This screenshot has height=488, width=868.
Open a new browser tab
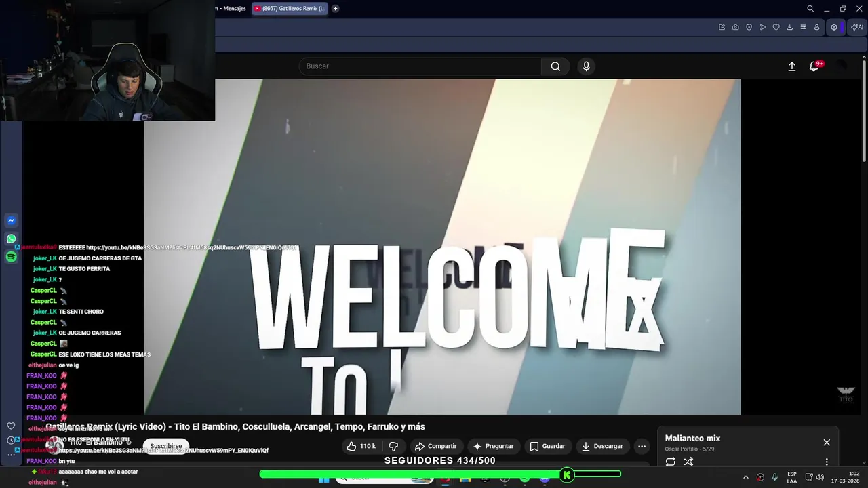335,9
